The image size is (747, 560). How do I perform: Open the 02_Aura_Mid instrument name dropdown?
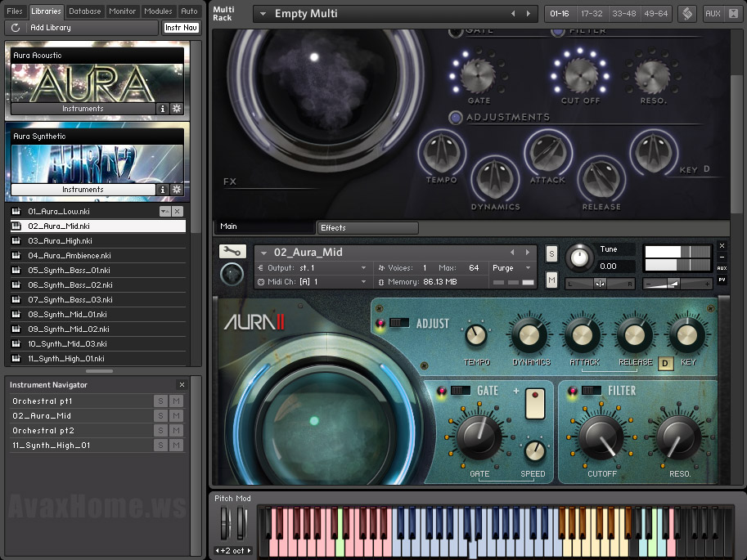[x=263, y=253]
